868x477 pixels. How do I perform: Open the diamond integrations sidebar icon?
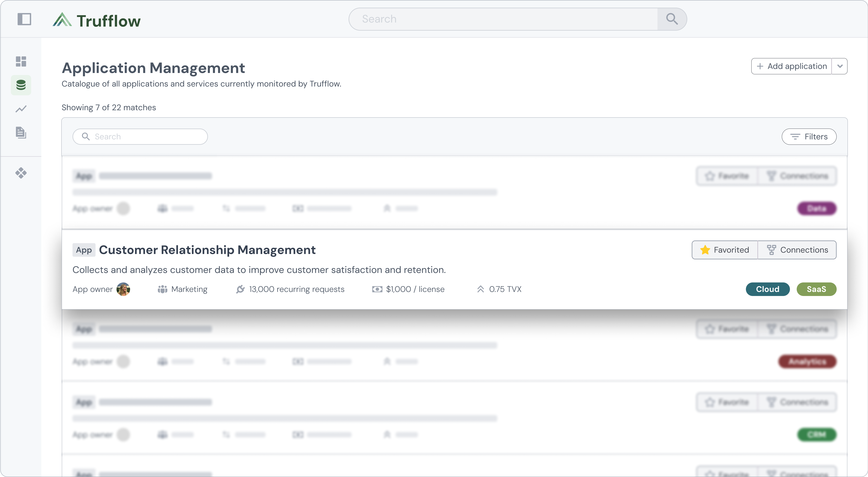[21, 173]
